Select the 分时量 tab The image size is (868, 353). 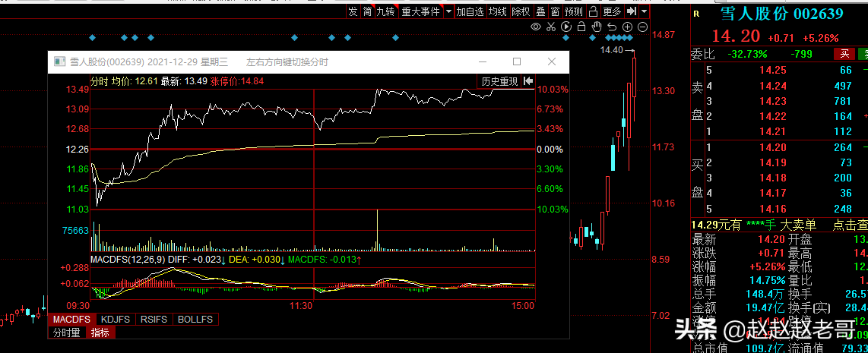[67, 333]
